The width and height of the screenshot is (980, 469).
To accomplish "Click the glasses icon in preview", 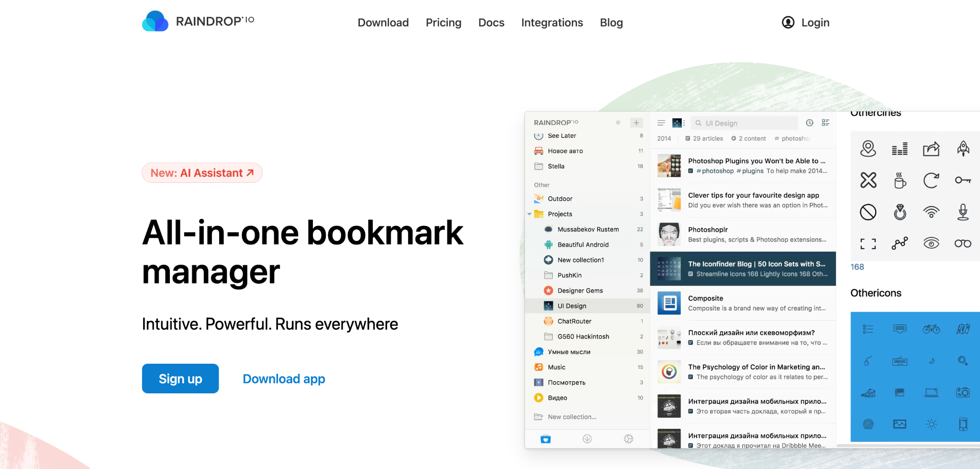I will click(x=963, y=244).
